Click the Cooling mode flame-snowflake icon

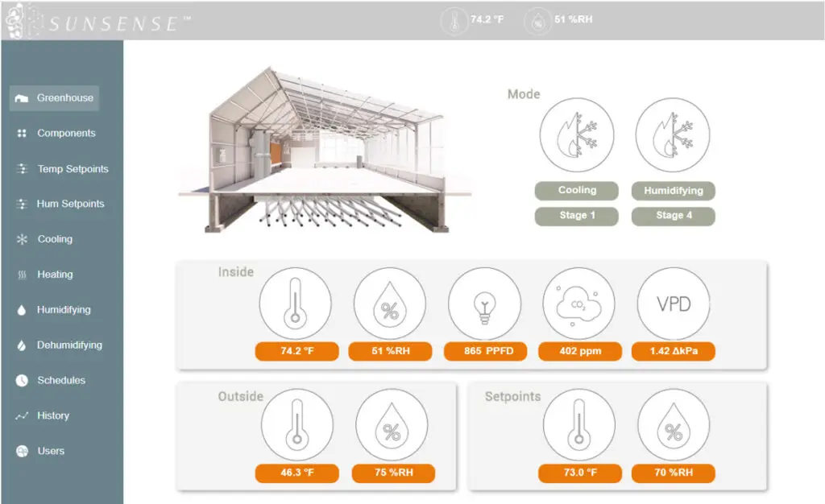(577, 135)
